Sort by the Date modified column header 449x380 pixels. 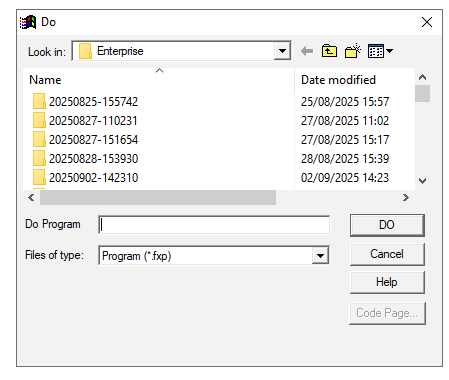[338, 80]
